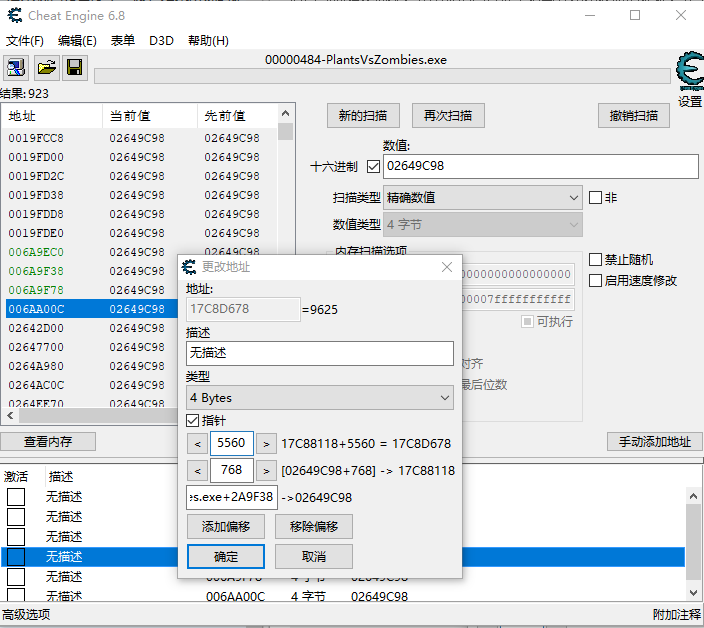Click the 768 offset field
The height and width of the screenshot is (628, 704).
tap(232, 470)
